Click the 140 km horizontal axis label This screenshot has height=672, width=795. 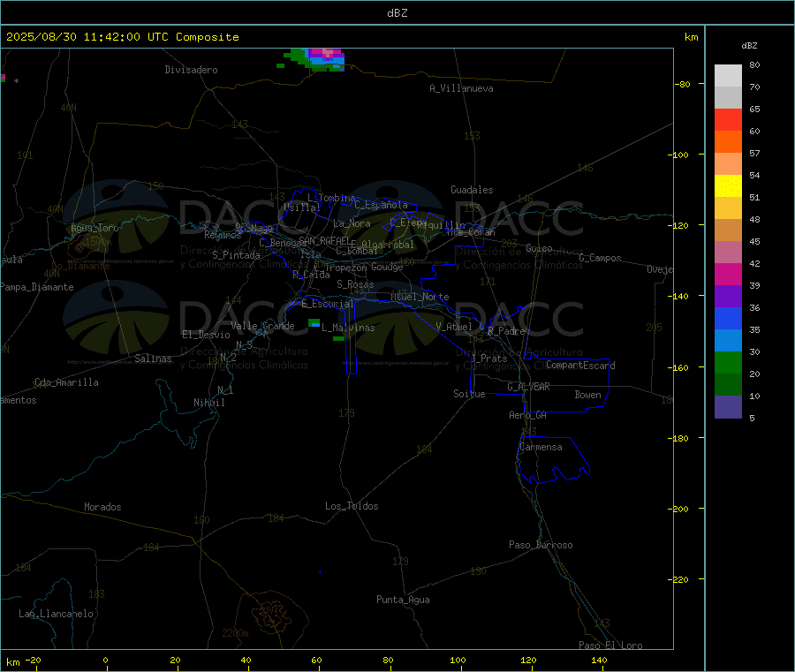click(599, 660)
